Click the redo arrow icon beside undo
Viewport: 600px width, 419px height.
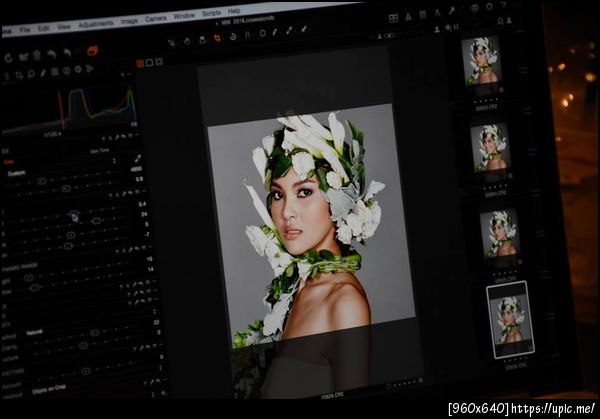[67, 53]
